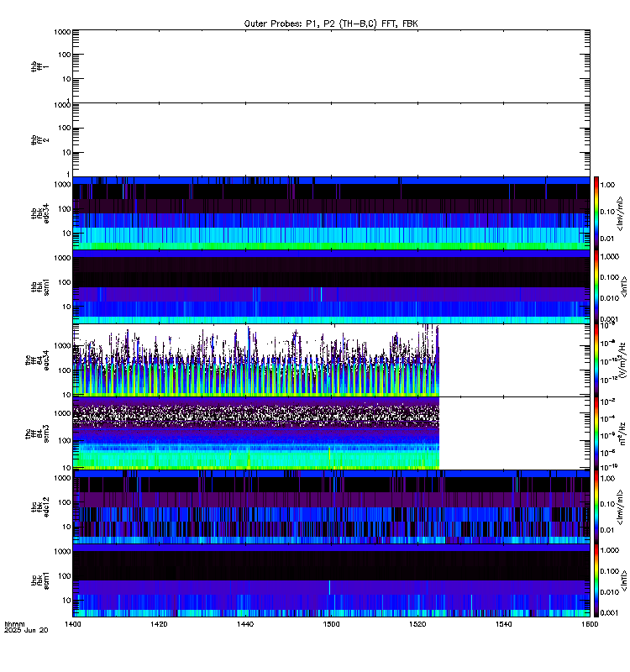Click the "1600" time axis tick label
This screenshot has width=630, height=672.
click(591, 624)
